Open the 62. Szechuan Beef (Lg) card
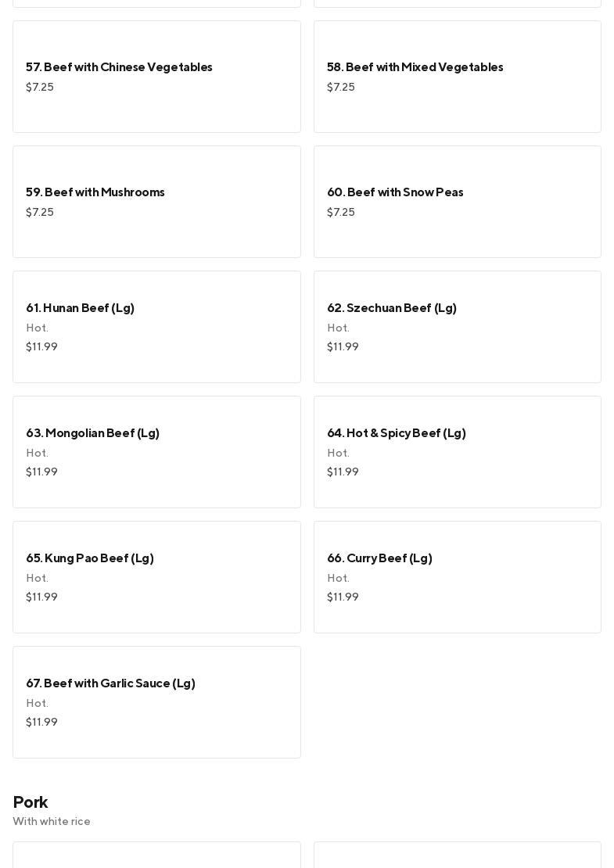 [x=457, y=327]
